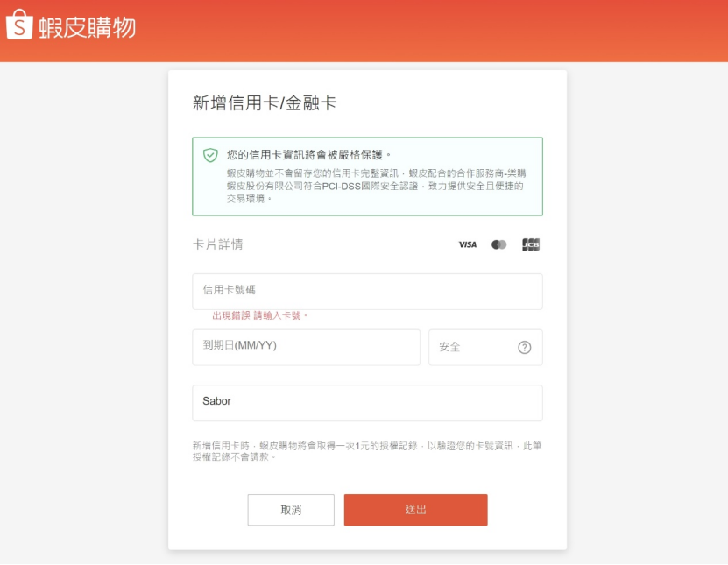Viewport: 728px width, 565px height.
Task: Click the VISA card logo
Action: pos(468,244)
